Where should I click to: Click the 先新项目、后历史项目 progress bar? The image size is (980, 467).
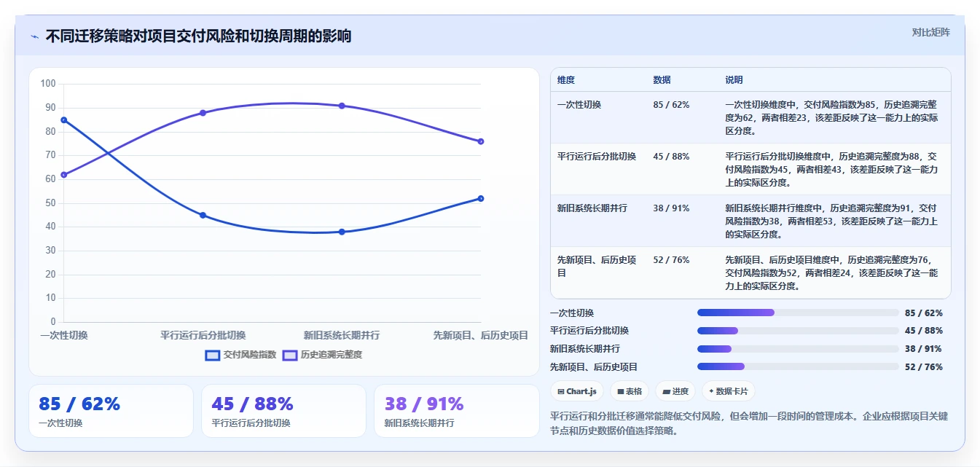tap(798, 366)
